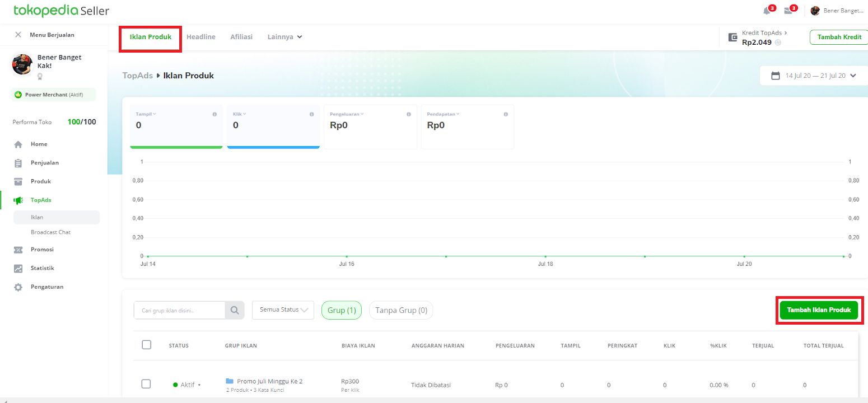Image resolution: width=868 pixels, height=403 pixels.
Task: Click the Tambah Iklan Produk button
Action: pos(819,310)
